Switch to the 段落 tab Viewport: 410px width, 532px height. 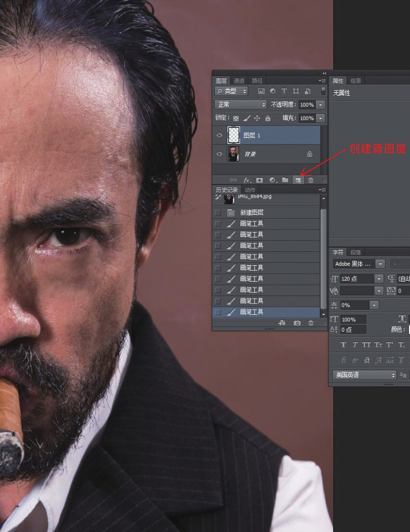356,252
